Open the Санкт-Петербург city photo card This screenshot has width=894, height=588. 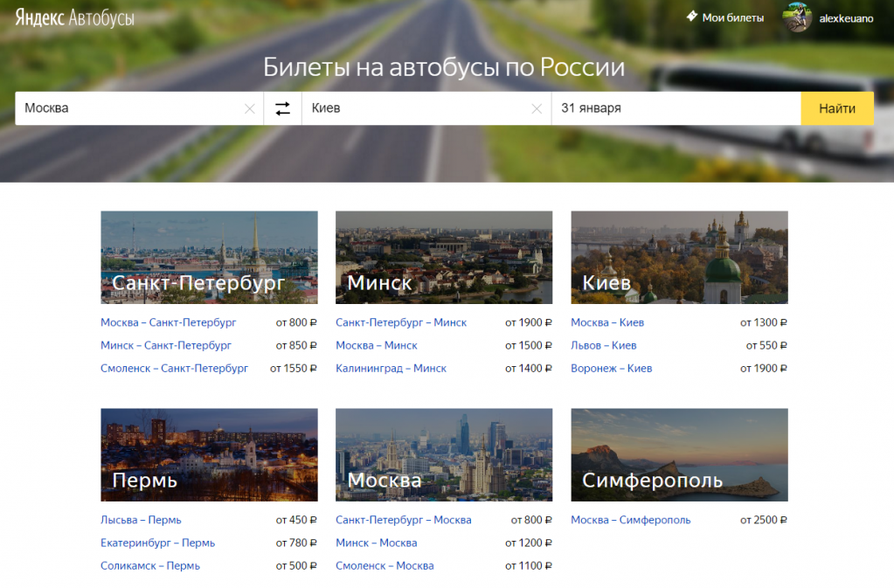(x=209, y=257)
